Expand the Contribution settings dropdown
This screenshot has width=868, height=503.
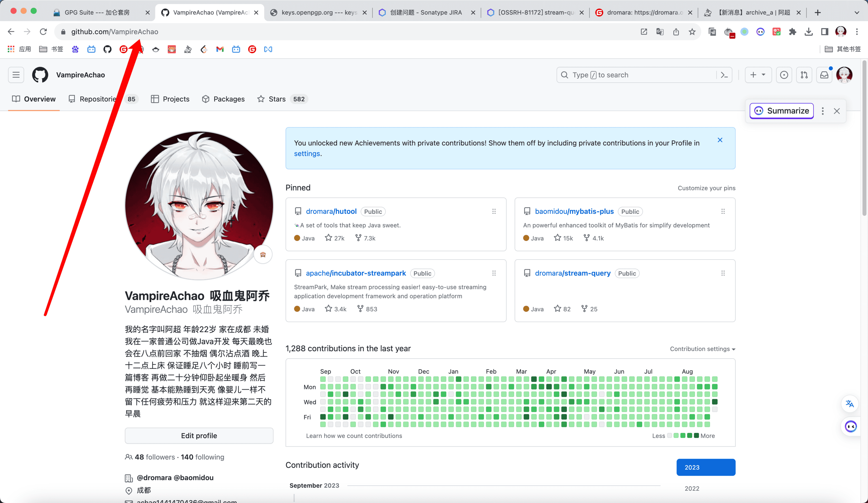(702, 349)
